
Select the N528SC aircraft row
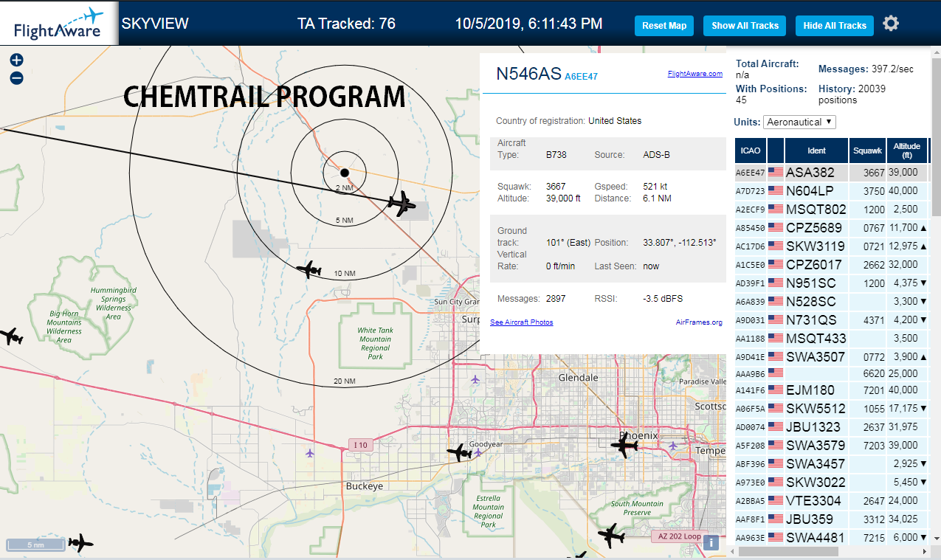point(831,302)
